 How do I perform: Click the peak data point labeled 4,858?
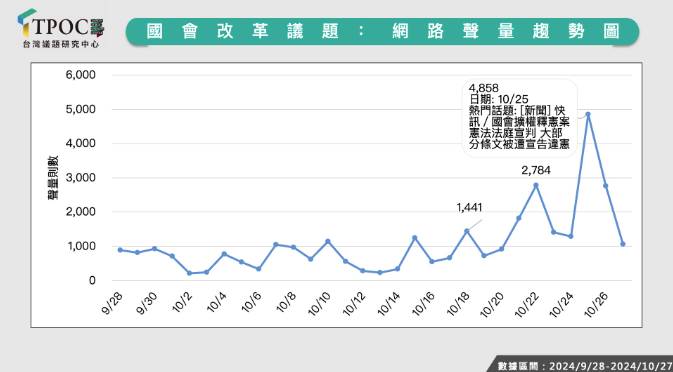[588, 114]
